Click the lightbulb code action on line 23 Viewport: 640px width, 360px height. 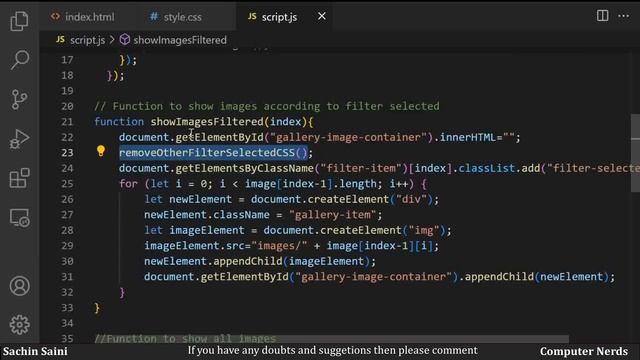[x=101, y=151]
